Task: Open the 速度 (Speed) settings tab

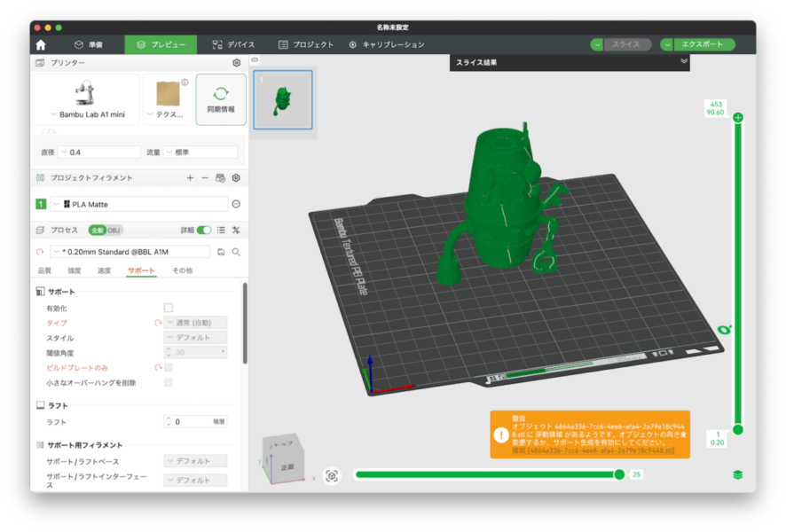Action: click(104, 270)
